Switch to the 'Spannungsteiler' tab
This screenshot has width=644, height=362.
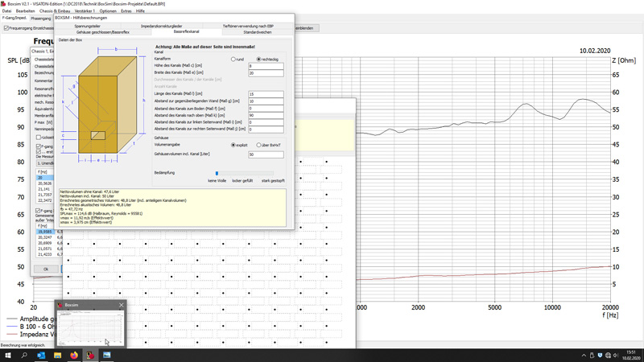(x=88, y=26)
